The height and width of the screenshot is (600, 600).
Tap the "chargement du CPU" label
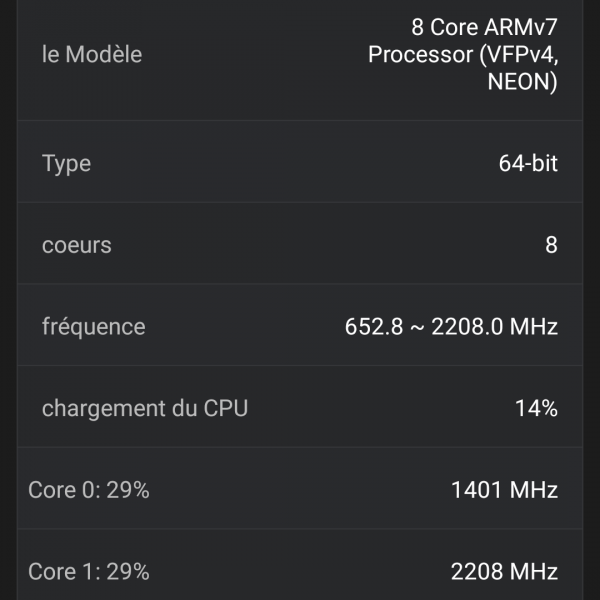tap(144, 408)
